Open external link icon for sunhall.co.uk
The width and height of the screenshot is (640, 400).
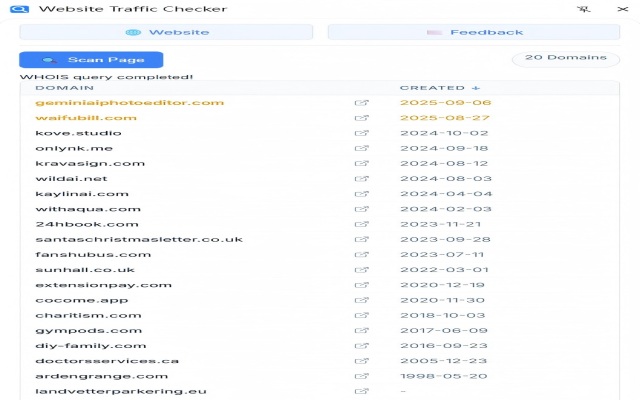click(362, 270)
